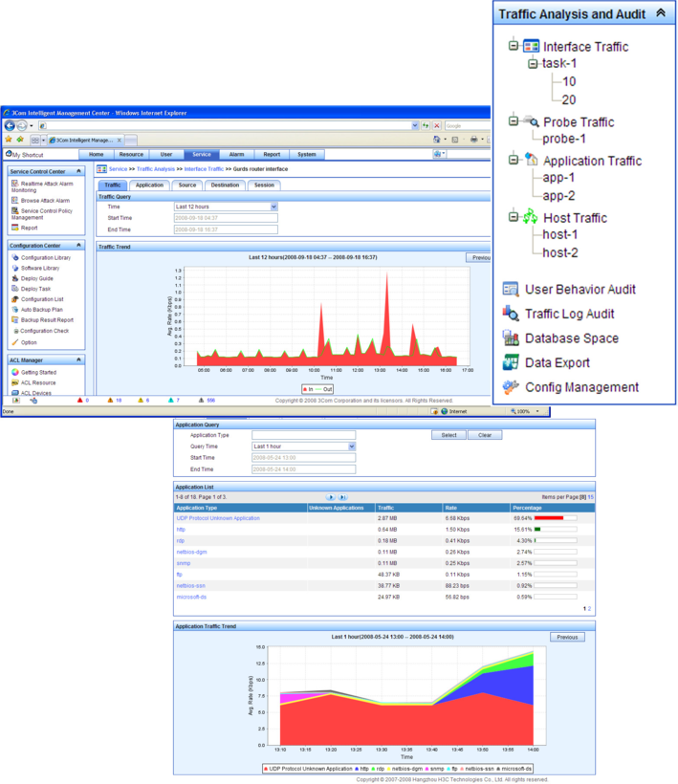Image resolution: width=678 pixels, height=784 pixels.
Task: Select probe-1 tree item
Action: point(564,139)
